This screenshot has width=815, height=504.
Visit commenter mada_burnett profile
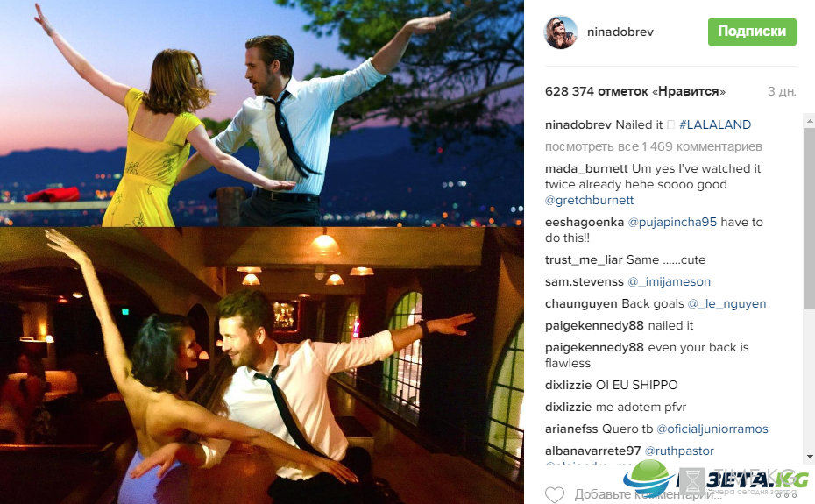click(x=586, y=168)
